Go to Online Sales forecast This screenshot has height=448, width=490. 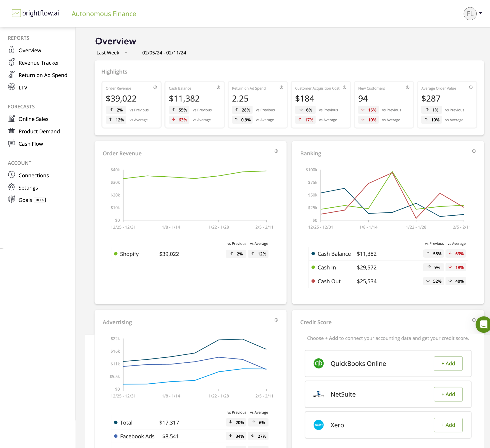pyautogui.click(x=33, y=119)
